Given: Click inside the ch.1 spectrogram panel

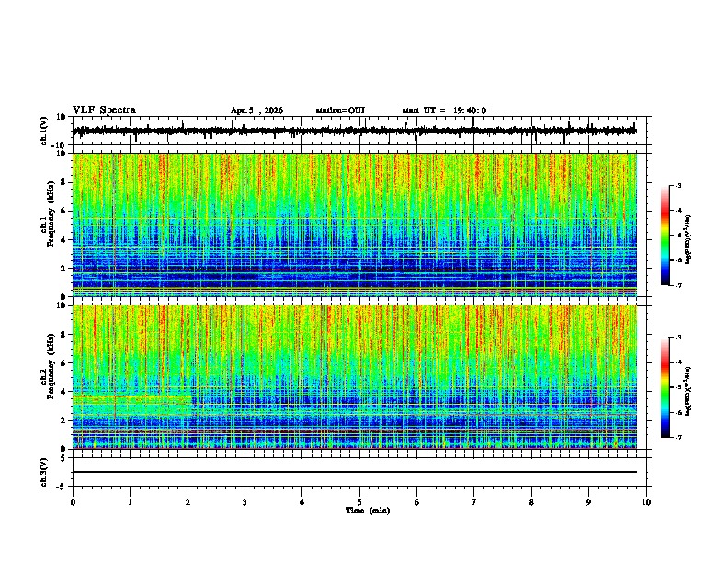Looking at the screenshot, I should 355,224.
